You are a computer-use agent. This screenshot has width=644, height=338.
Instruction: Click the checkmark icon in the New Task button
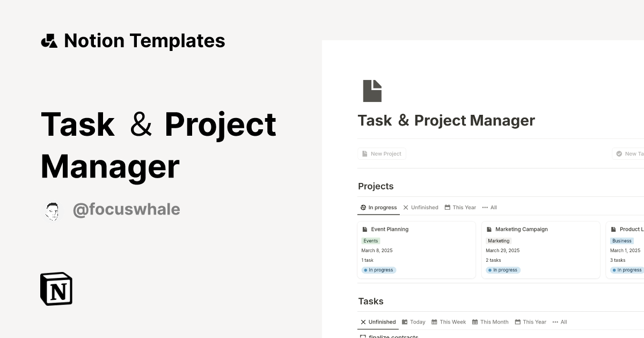coord(620,153)
